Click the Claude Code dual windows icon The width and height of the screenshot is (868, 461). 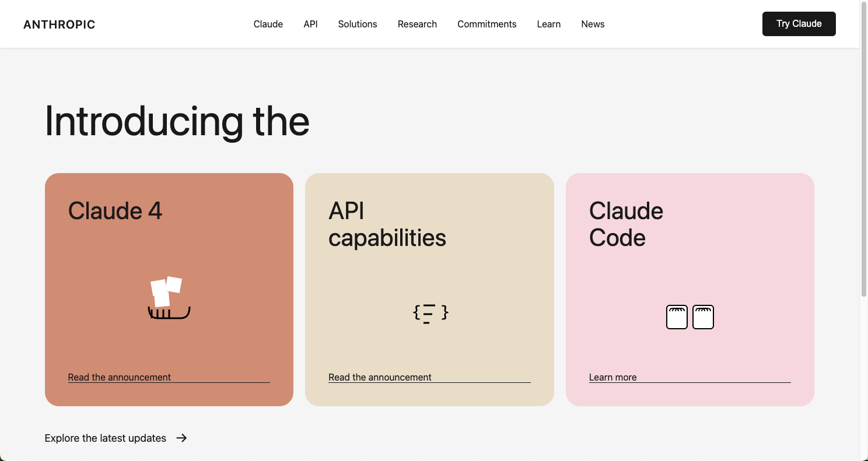[x=690, y=317]
